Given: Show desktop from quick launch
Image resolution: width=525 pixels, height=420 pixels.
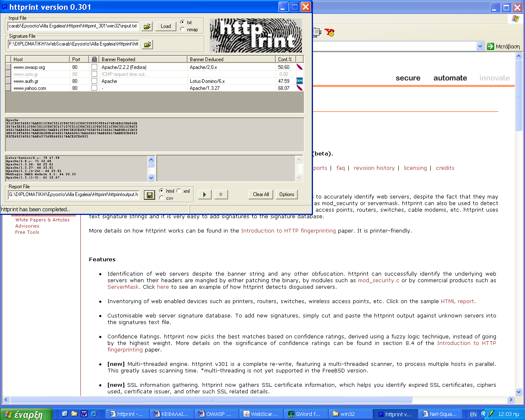Looking at the screenshot, I should coord(65,414).
